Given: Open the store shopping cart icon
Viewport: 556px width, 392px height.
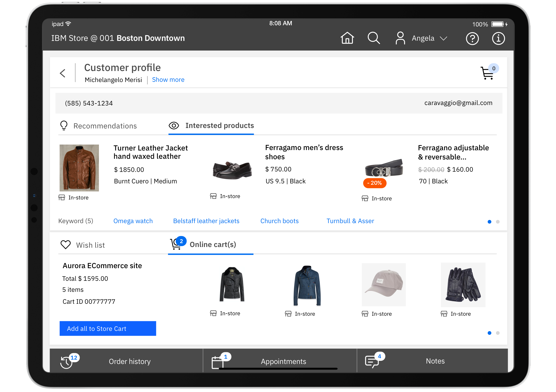Looking at the screenshot, I should pos(487,73).
